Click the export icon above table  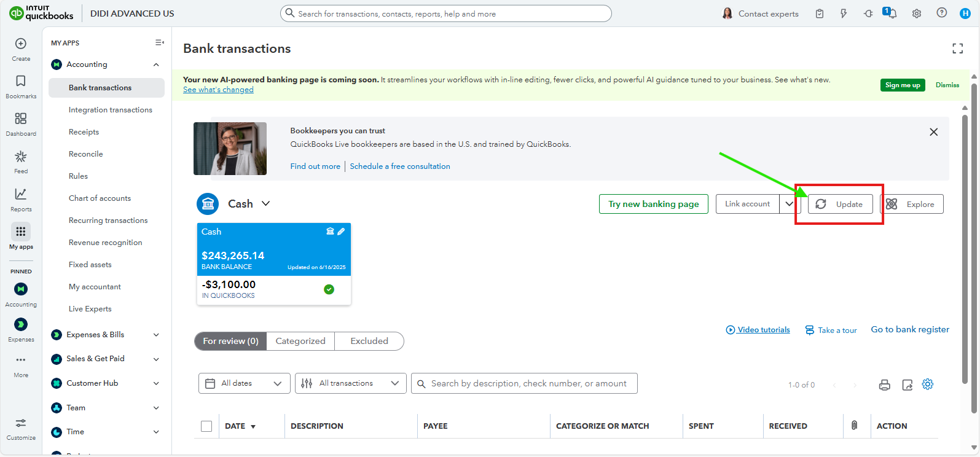[x=907, y=385]
